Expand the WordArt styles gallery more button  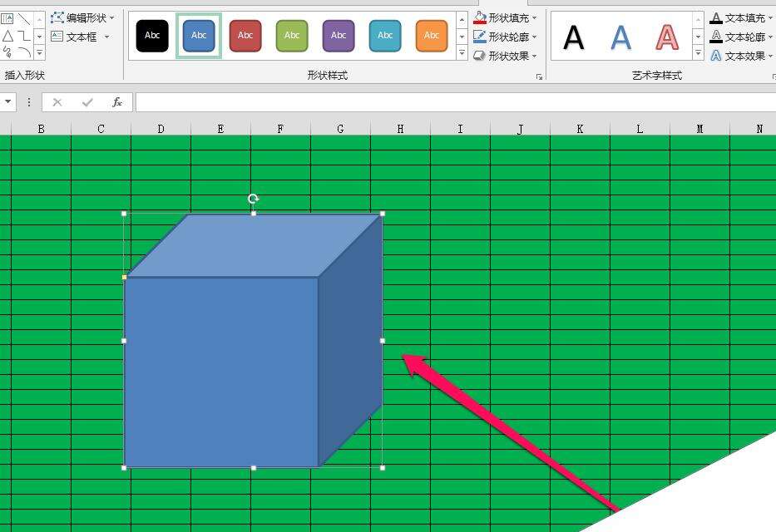698,52
